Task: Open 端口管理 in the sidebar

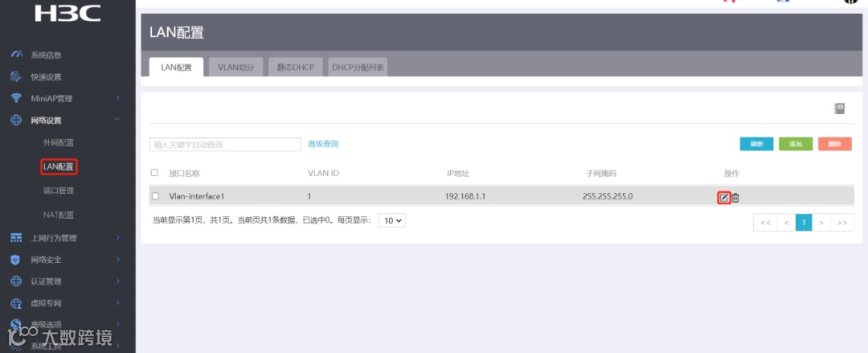Action: 59,190
